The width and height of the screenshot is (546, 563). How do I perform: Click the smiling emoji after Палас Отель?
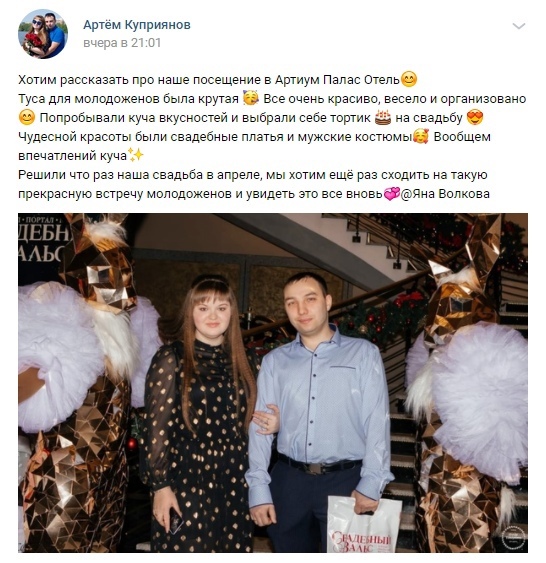(409, 79)
